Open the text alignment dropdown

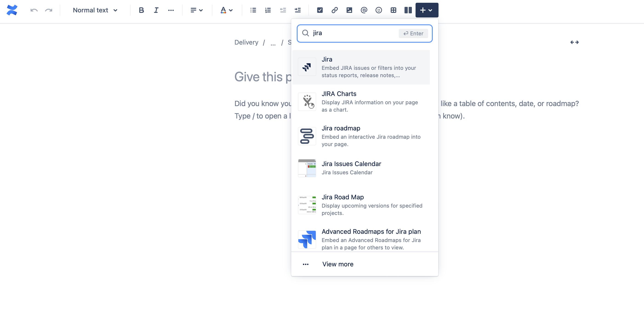tap(197, 10)
